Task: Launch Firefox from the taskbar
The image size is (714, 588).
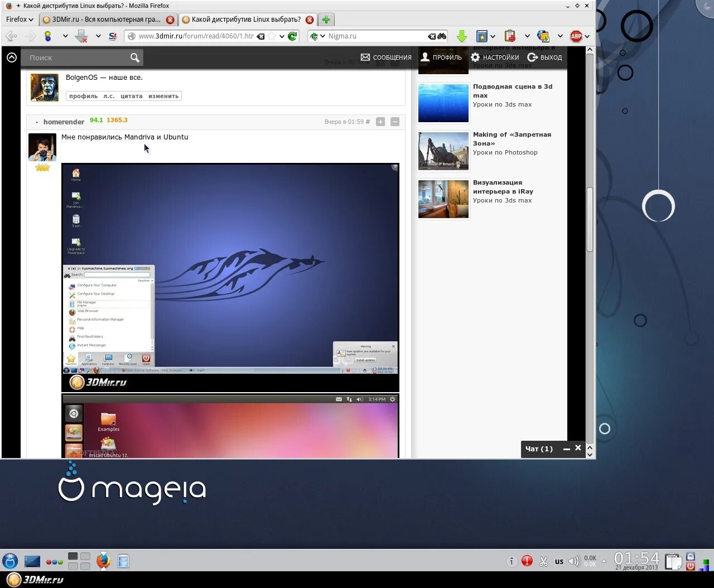Action: click(x=103, y=561)
